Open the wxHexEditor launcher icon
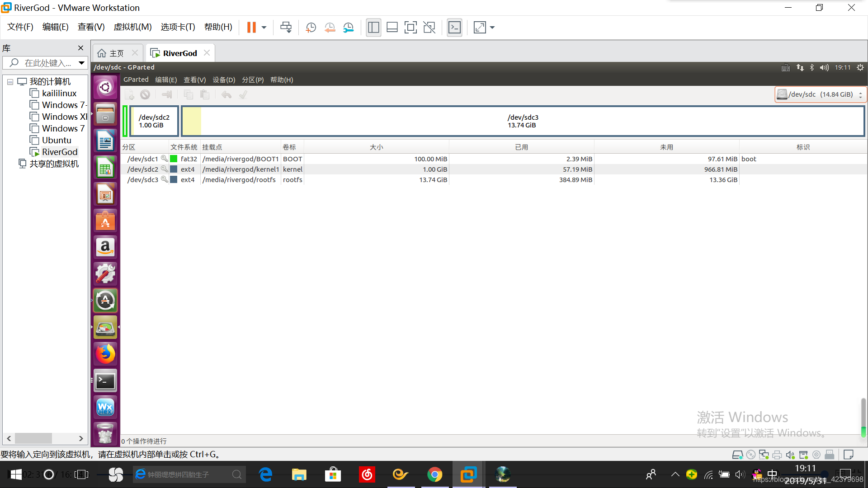The image size is (868, 488). click(x=105, y=408)
